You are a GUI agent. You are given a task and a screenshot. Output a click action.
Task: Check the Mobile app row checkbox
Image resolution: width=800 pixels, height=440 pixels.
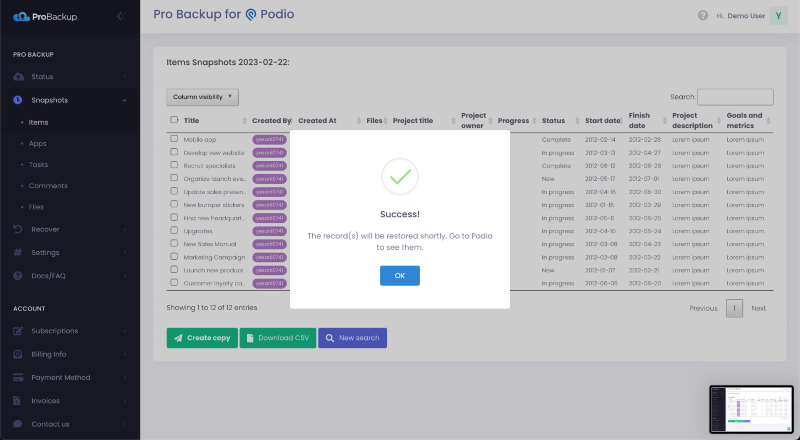point(174,139)
